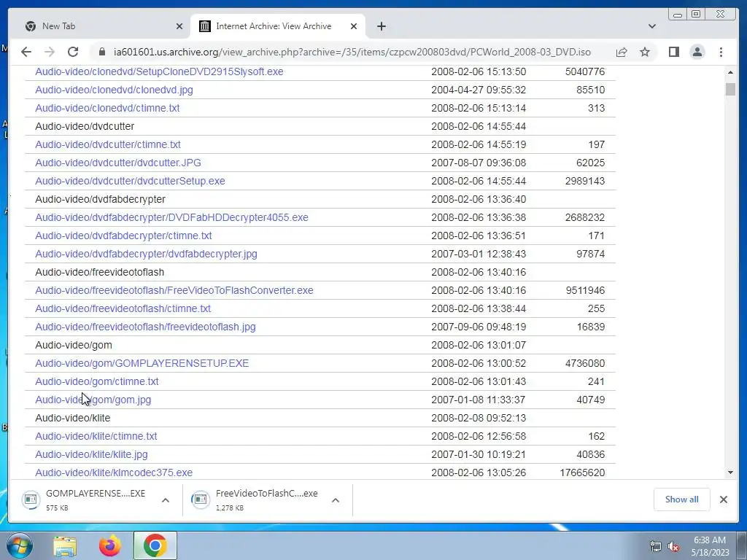Open klite/ctimne.txt link

pyautogui.click(x=96, y=436)
